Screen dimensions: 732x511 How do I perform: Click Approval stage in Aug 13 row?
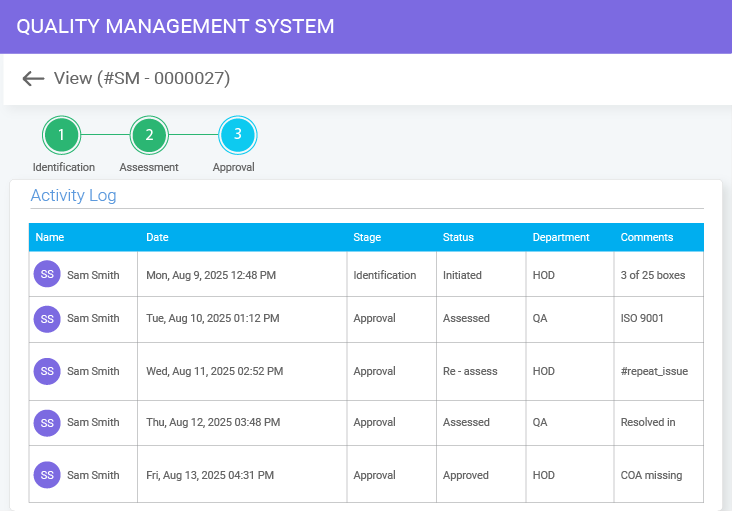point(374,475)
